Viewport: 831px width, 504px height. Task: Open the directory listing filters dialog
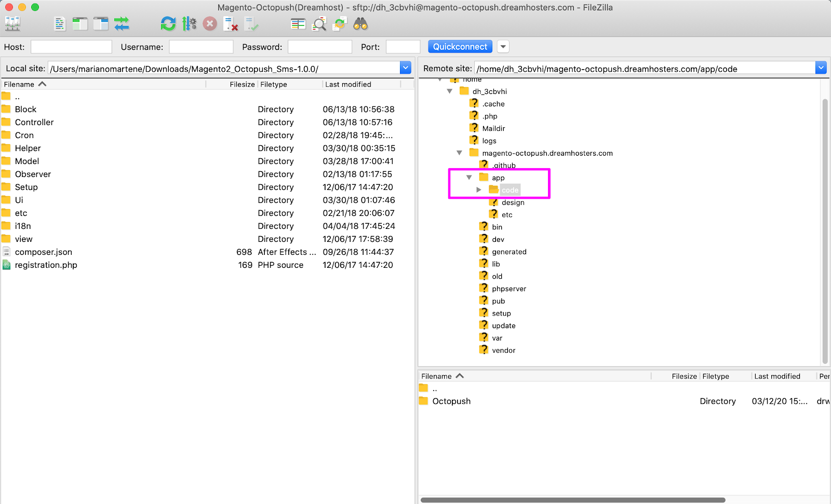click(x=298, y=24)
